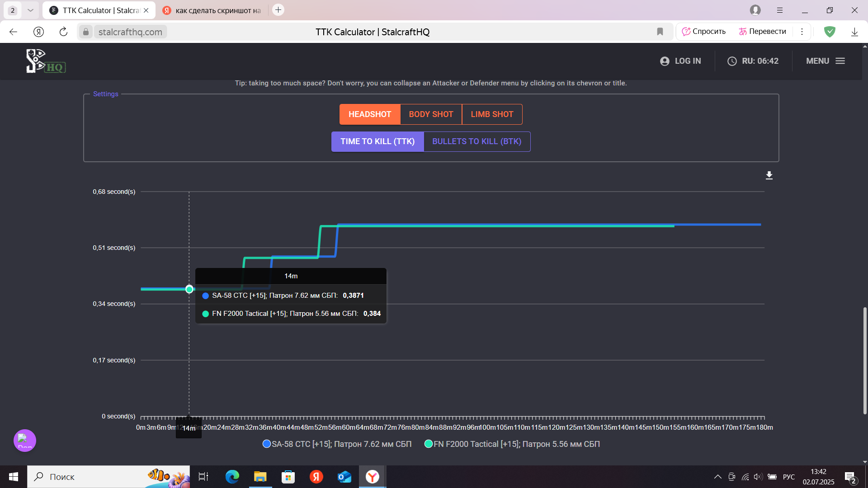The height and width of the screenshot is (488, 868).
Task: Open the network status tray icon
Action: (x=745, y=477)
